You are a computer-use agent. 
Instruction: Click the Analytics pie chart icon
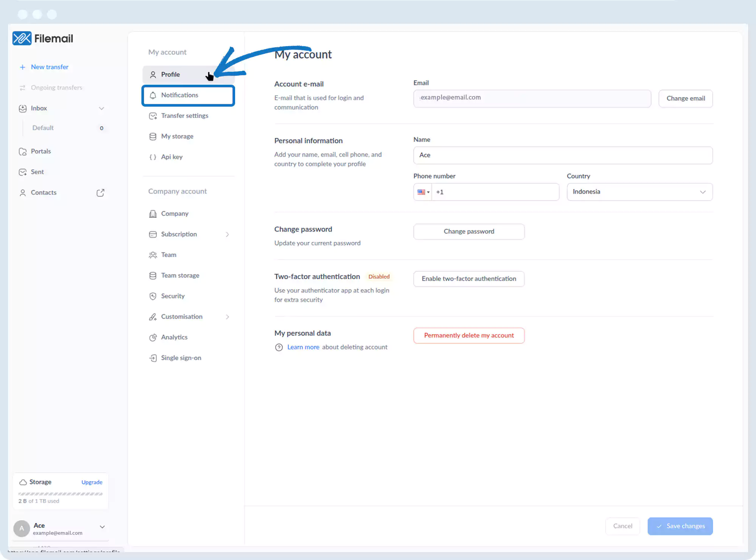click(153, 338)
